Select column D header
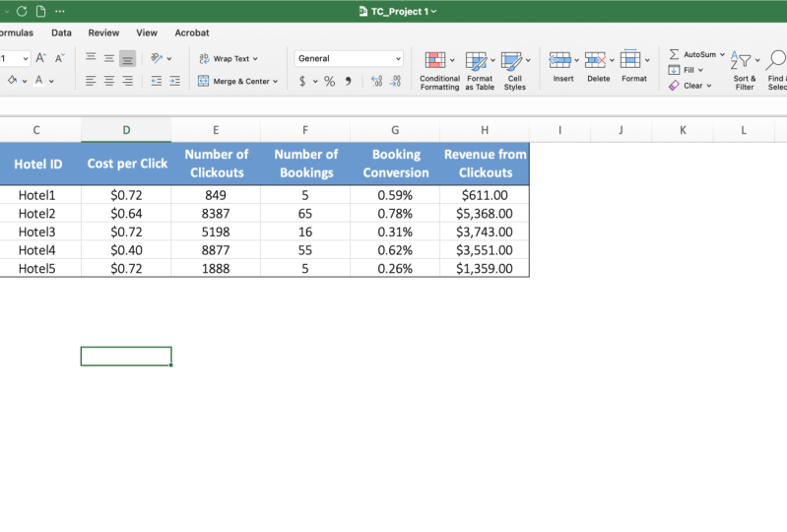Viewport: 787px width, 532px height. point(126,130)
